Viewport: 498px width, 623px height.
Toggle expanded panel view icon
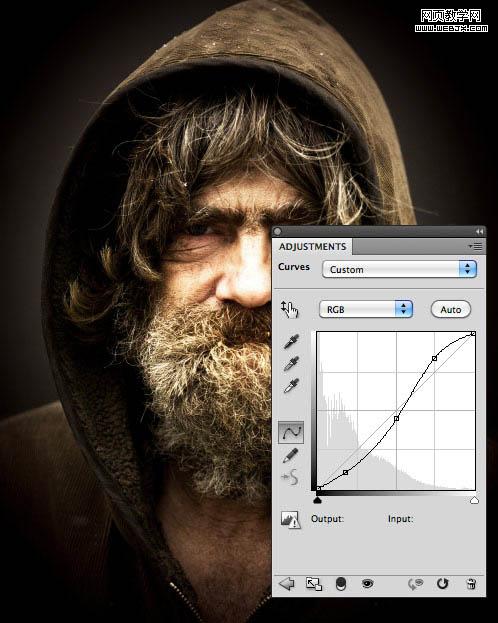314,584
